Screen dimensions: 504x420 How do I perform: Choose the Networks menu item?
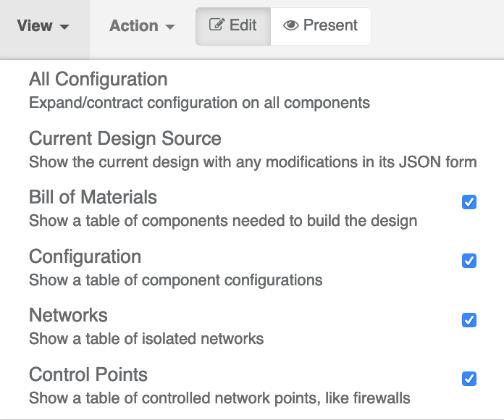pos(68,315)
